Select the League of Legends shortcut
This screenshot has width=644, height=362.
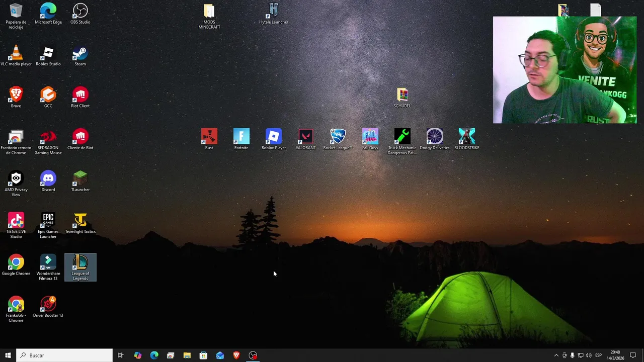coord(80,267)
